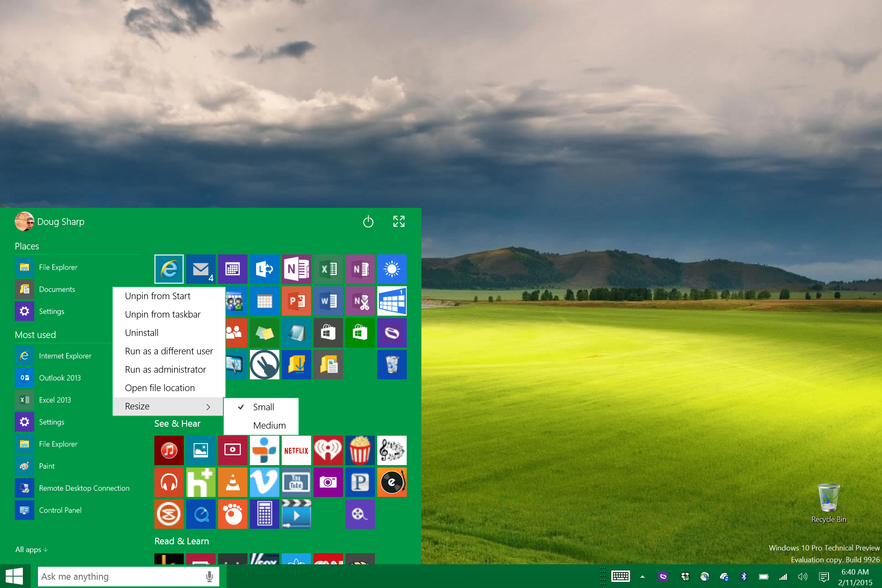Open the green Store tile

360,333
